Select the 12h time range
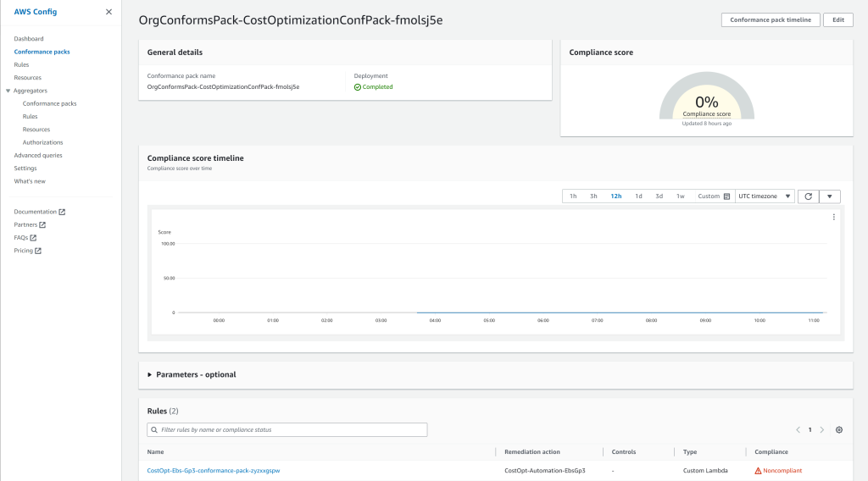The image size is (868, 481). pyautogui.click(x=616, y=196)
